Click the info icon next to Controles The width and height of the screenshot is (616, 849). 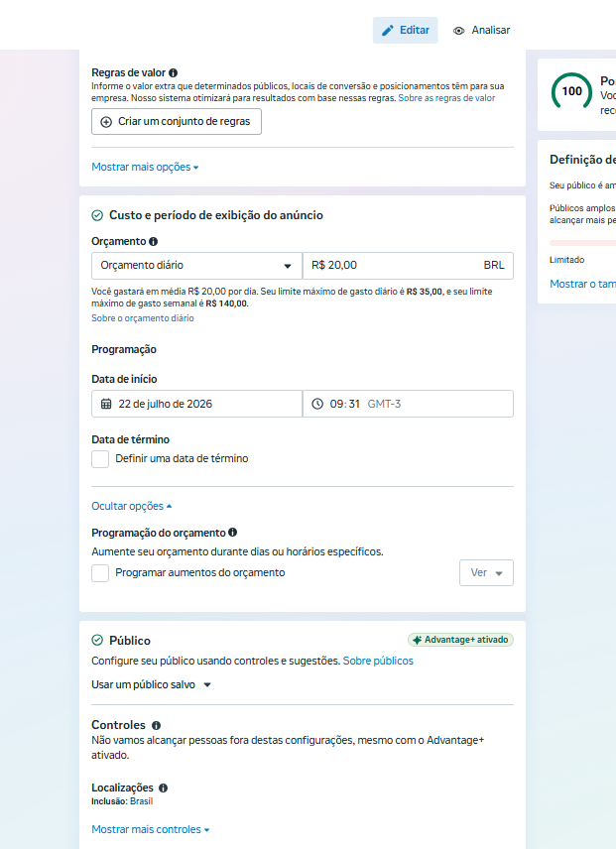156,726
